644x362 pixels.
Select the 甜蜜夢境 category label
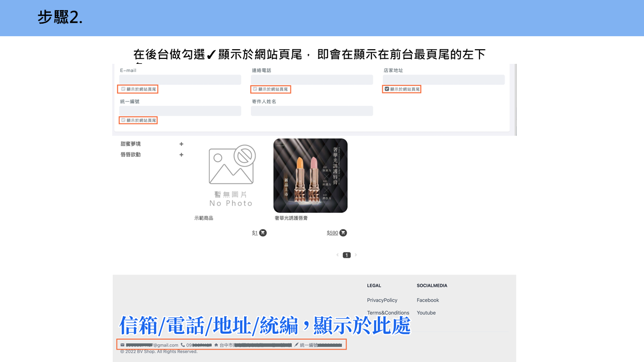(x=131, y=144)
